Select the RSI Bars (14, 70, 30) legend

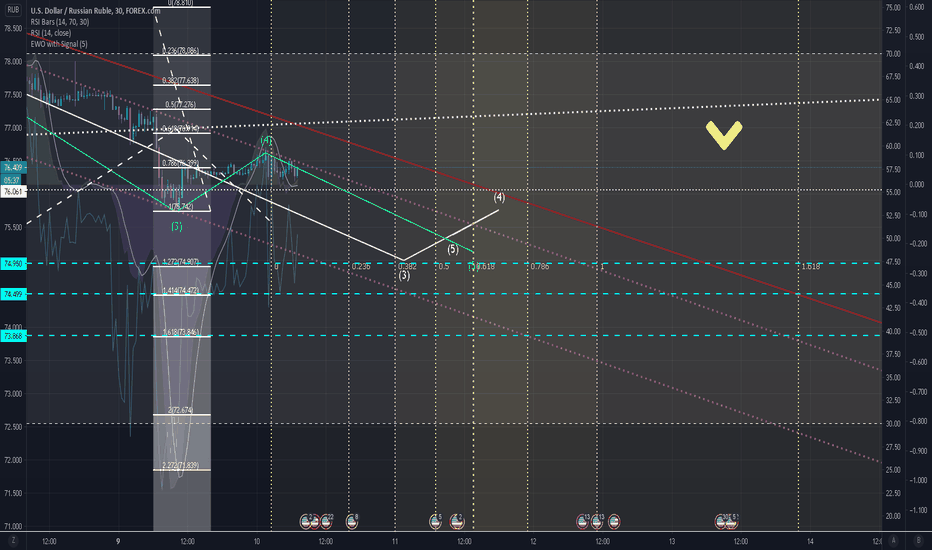point(59,22)
